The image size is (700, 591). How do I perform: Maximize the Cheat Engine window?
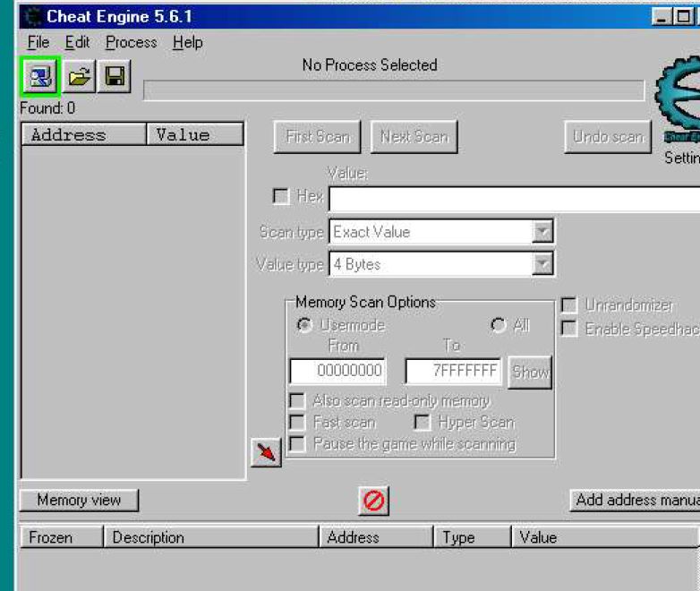pyautogui.click(x=683, y=16)
